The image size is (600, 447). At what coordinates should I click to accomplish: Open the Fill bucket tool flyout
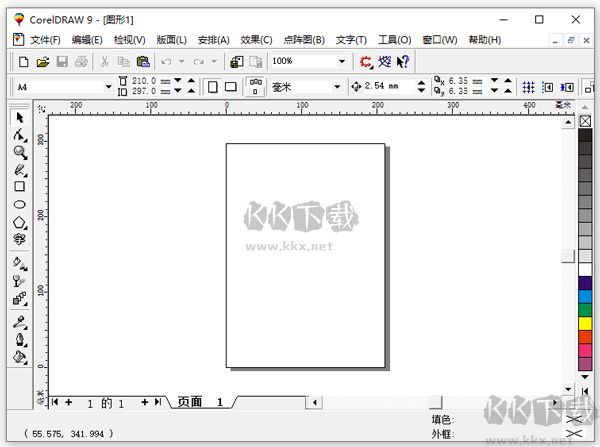pos(20,357)
